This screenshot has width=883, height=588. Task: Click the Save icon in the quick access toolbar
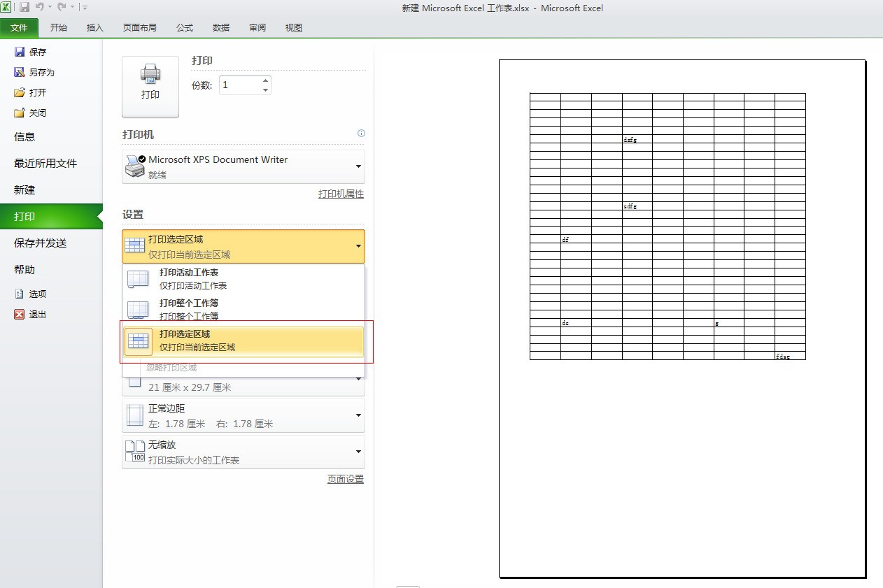click(x=24, y=8)
